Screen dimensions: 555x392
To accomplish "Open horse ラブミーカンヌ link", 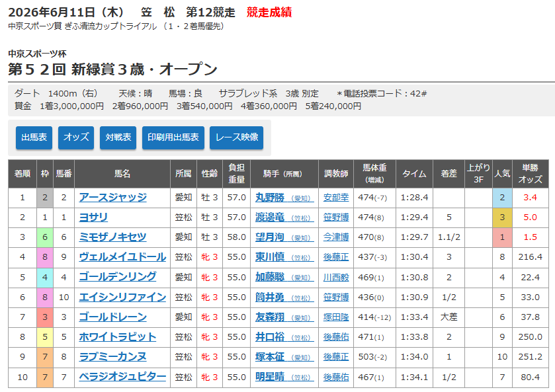I will (x=112, y=357).
